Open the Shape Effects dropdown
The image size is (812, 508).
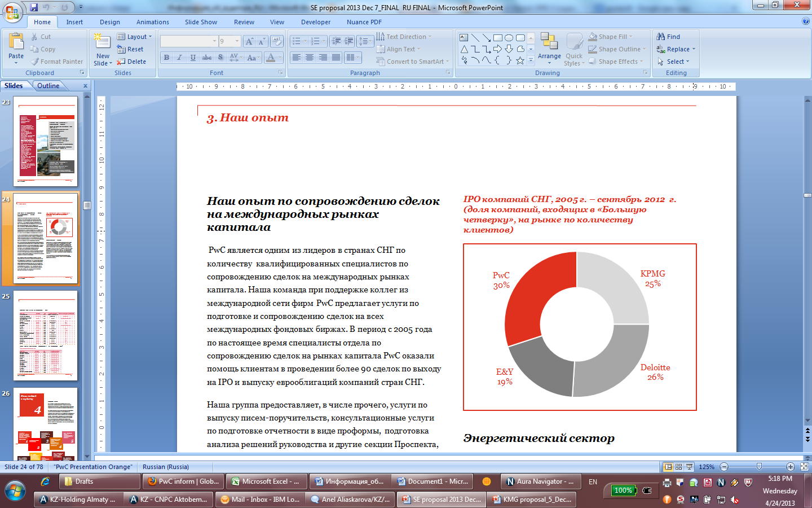[x=615, y=62]
